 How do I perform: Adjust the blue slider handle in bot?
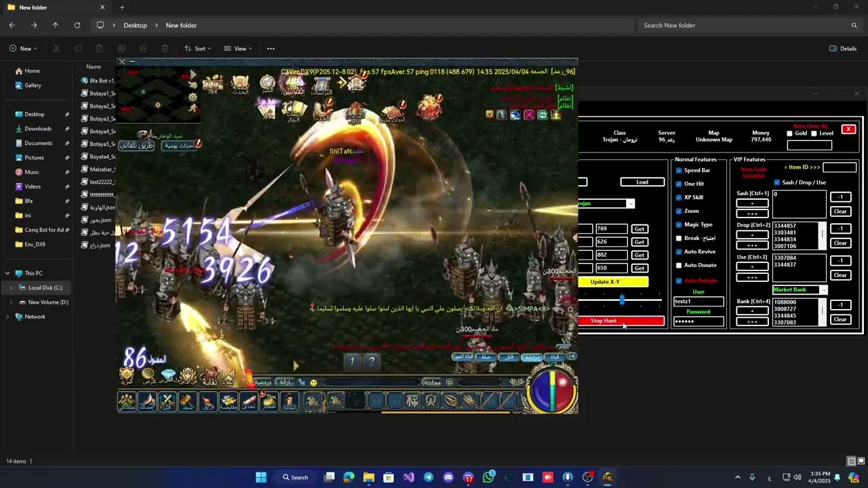[x=622, y=300]
